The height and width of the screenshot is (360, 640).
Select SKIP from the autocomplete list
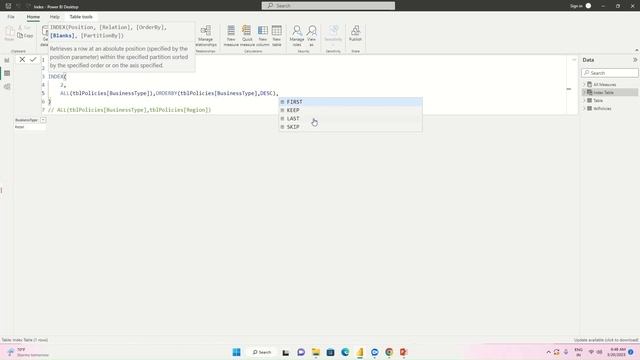(x=351, y=127)
